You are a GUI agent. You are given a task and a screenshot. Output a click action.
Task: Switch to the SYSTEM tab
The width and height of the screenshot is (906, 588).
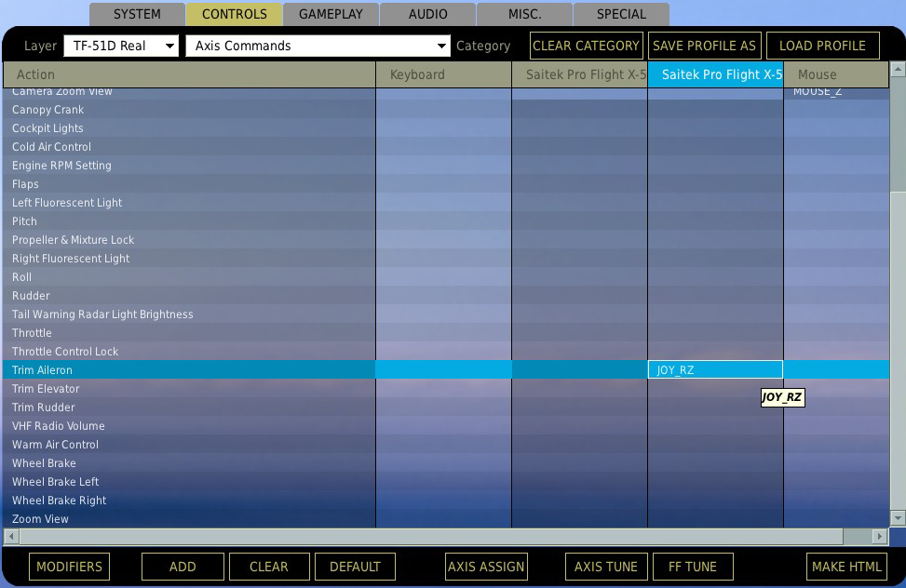[x=136, y=14]
